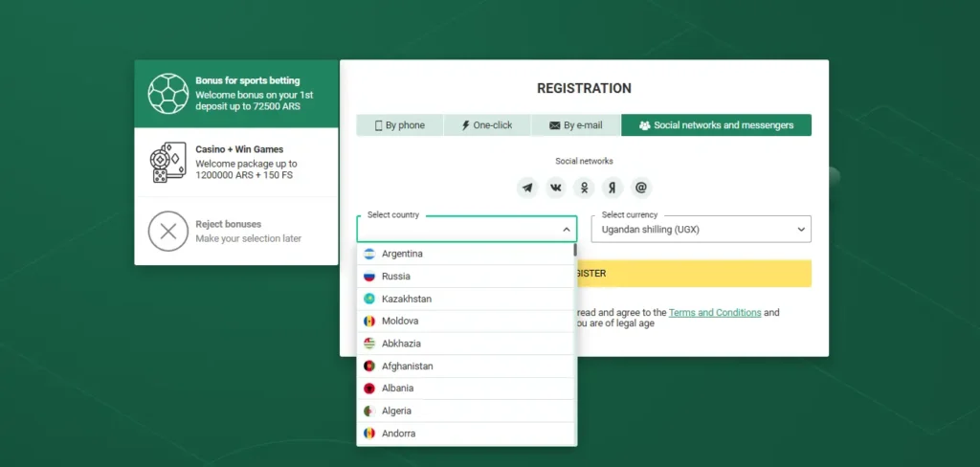Select the Reject bonuses option
This screenshot has height=467, width=980.
coord(236,232)
